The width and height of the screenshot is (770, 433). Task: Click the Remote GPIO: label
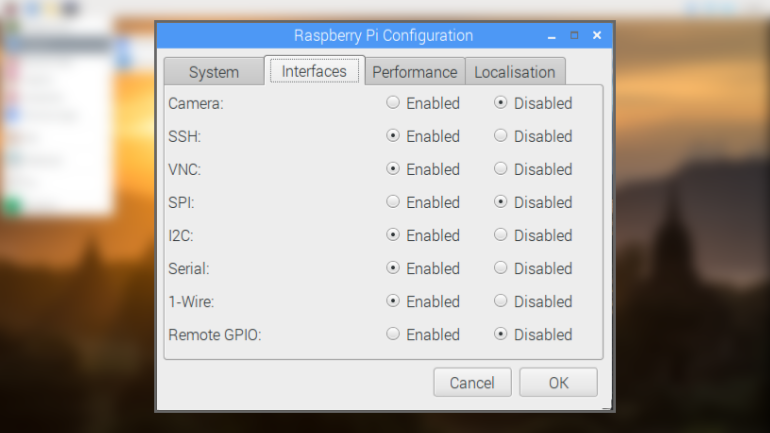(215, 335)
